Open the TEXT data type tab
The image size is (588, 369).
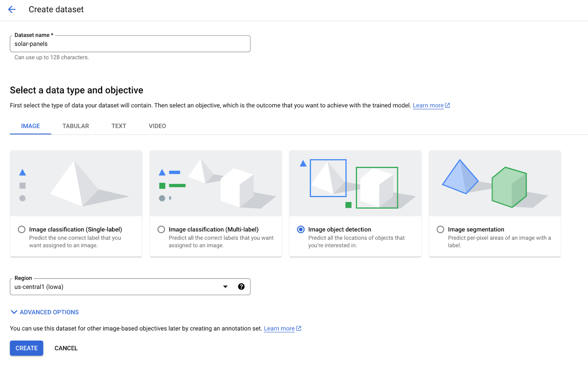click(119, 126)
